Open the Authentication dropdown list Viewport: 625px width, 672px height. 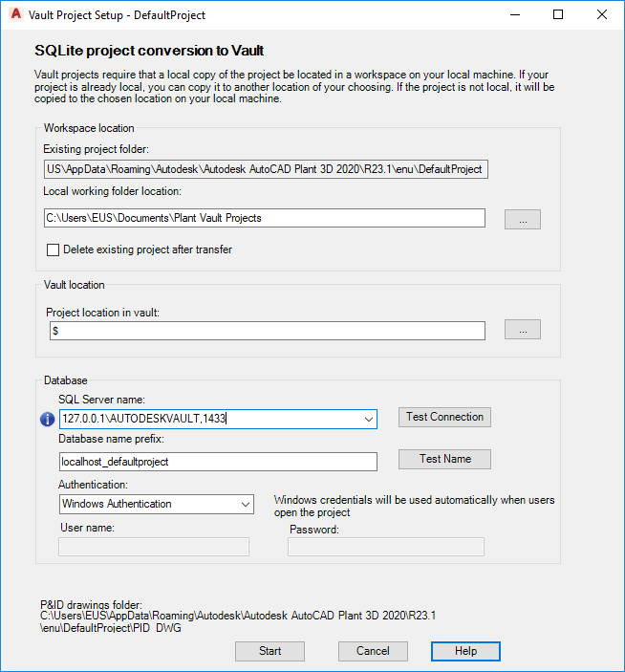[x=246, y=504]
